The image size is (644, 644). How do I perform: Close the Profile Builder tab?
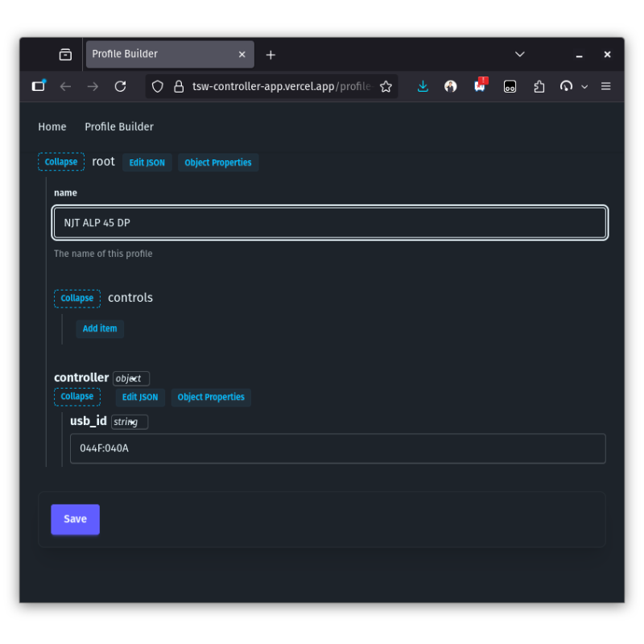click(242, 54)
